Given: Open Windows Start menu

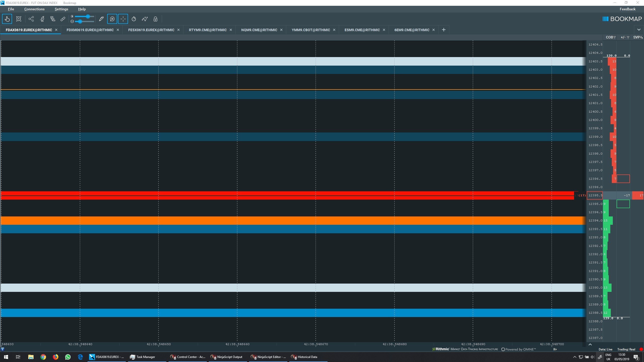Looking at the screenshot, I should click(6, 357).
